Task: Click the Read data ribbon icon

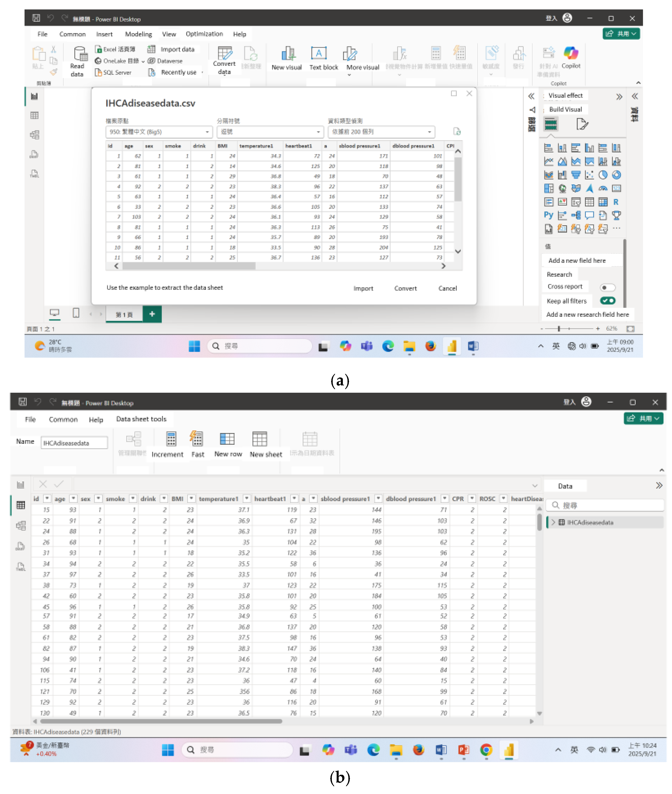Action: [x=80, y=54]
